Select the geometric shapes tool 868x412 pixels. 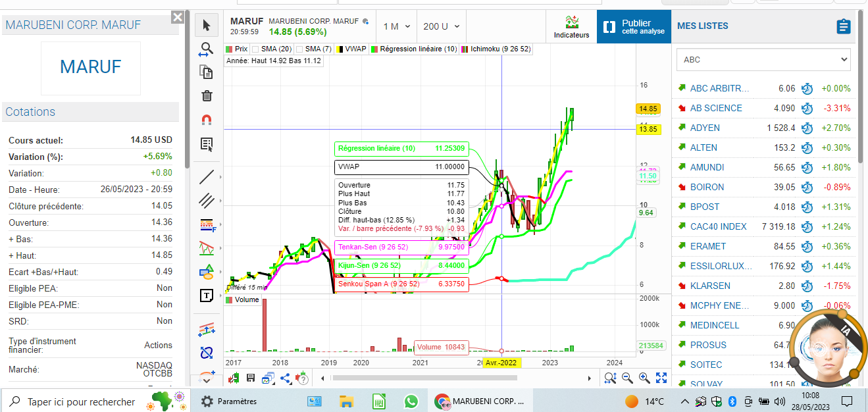point(207,272)
